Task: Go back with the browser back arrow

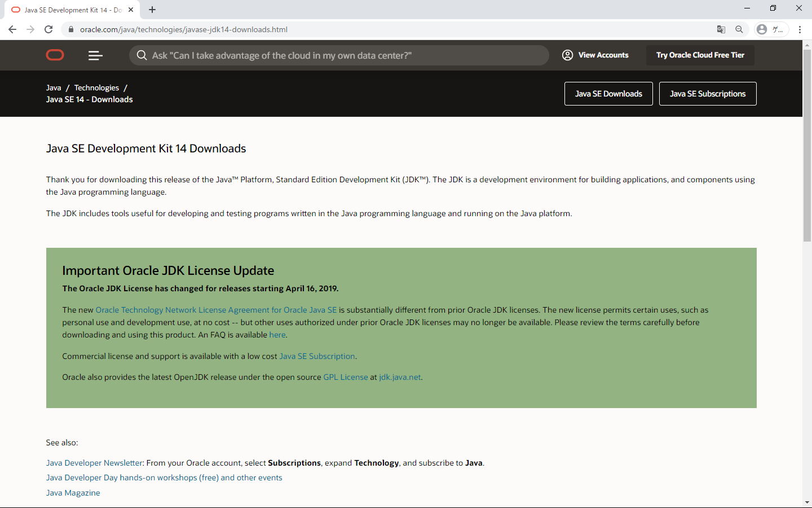Action: point(12,29)
